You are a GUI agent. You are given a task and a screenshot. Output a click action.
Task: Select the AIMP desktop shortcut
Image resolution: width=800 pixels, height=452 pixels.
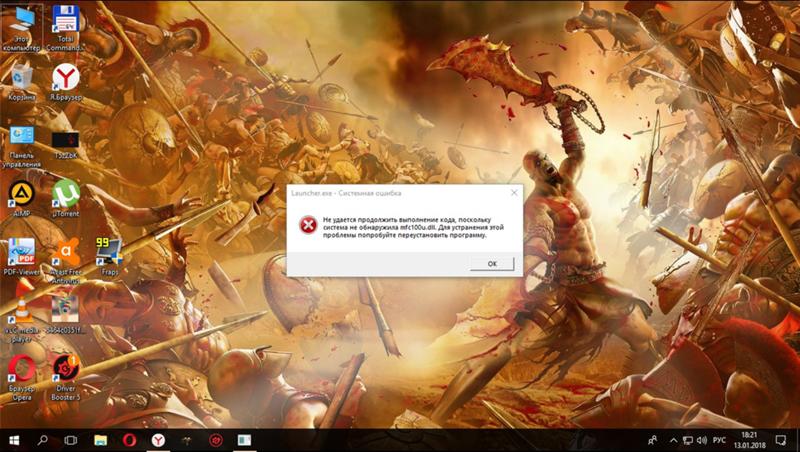coord(21,199)
